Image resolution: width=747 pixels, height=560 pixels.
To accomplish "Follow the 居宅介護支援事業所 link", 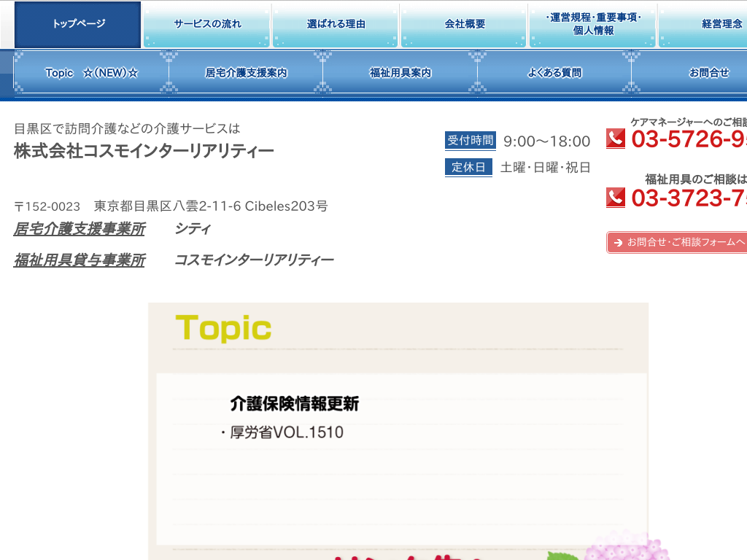I will coord(80,229).
